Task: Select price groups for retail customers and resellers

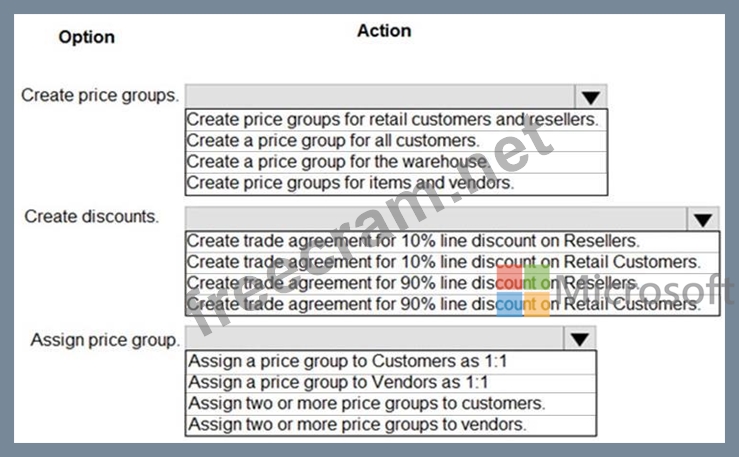Action: click(392, 119)
